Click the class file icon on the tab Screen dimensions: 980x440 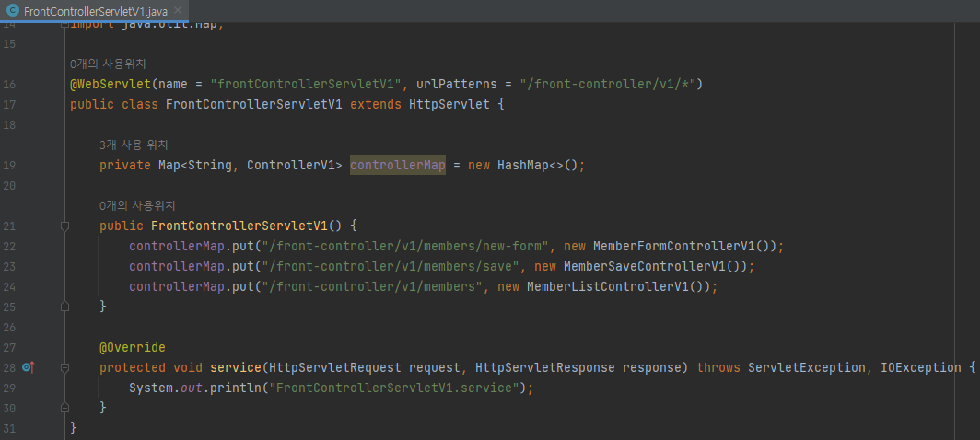(12, 11)
